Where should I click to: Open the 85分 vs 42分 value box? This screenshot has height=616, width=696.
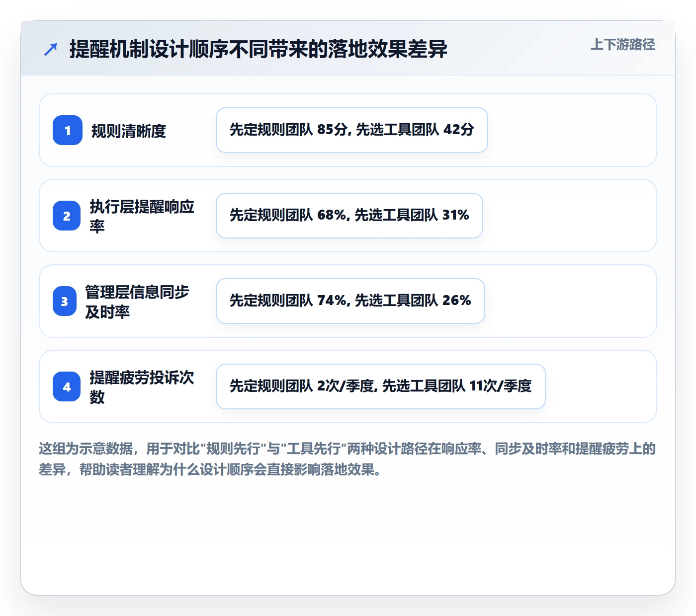pos(352,130)
